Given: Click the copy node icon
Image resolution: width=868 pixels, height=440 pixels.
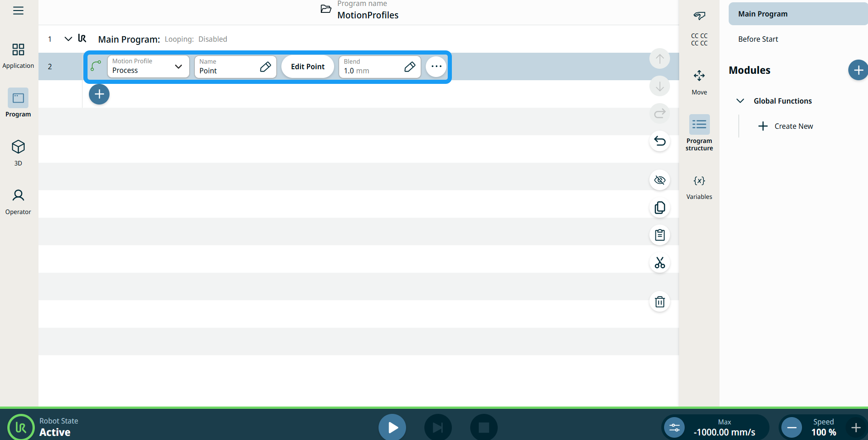Looking at the screenshot, I should [x=659, y=208].
